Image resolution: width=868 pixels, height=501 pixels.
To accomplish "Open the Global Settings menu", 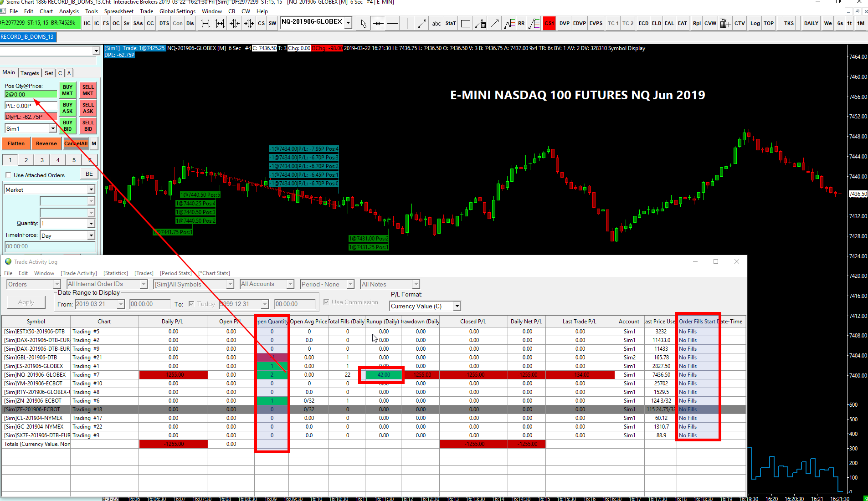I will coord(177,11).
